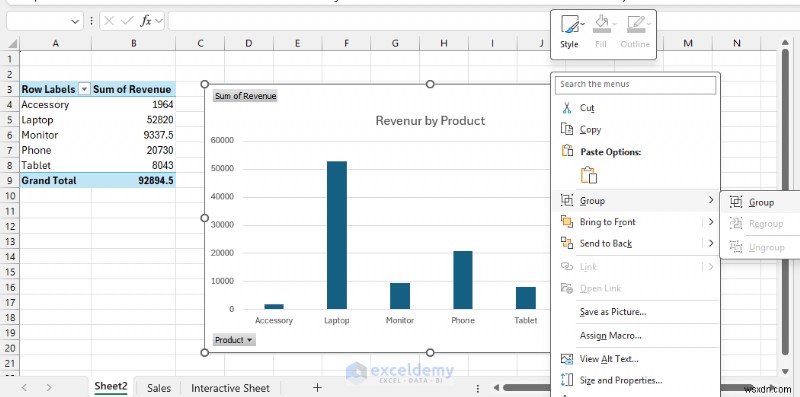Click the horizontal scrollbar thumb
Viewport: 800px width, 397px height.
pos(629,388)
